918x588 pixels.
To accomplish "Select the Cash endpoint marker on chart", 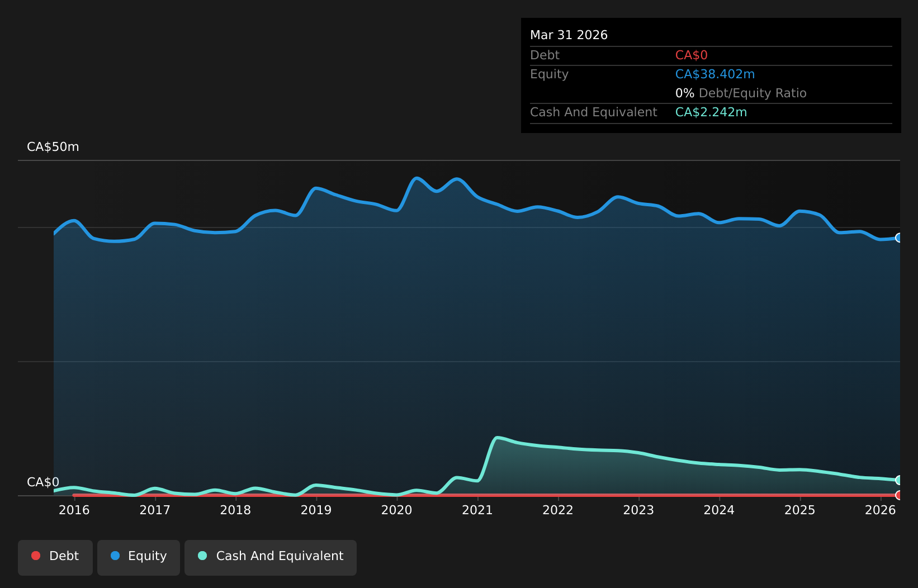I will point(900,480).
